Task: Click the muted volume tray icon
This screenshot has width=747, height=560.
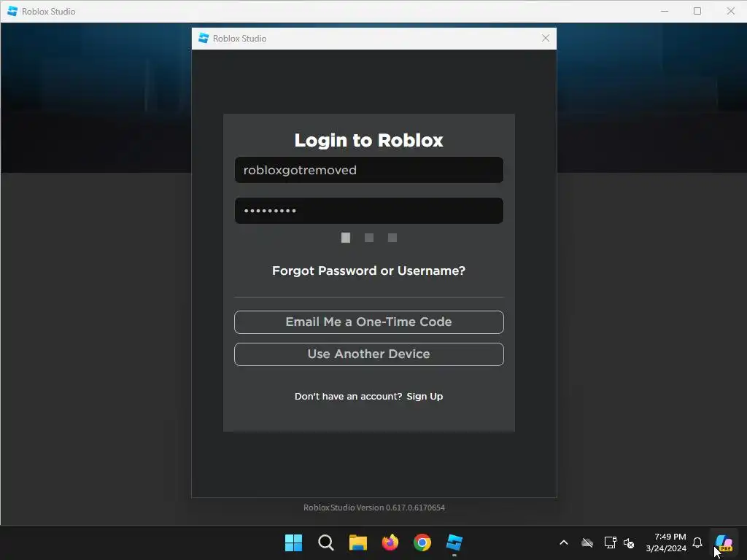Action: coord(629,542)
